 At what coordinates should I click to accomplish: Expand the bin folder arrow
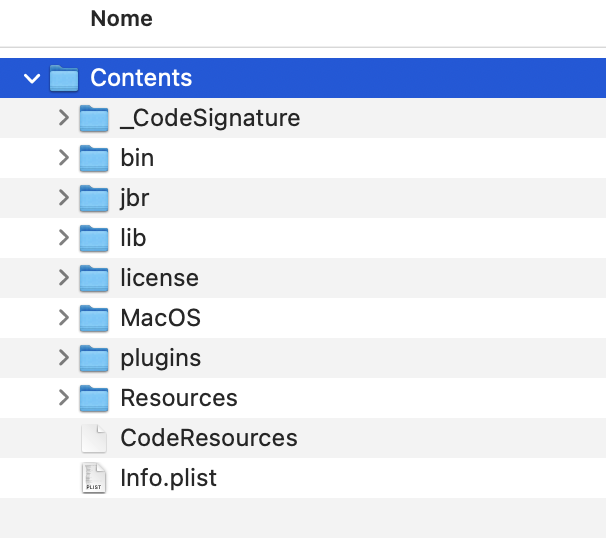[x=64, y=158]
